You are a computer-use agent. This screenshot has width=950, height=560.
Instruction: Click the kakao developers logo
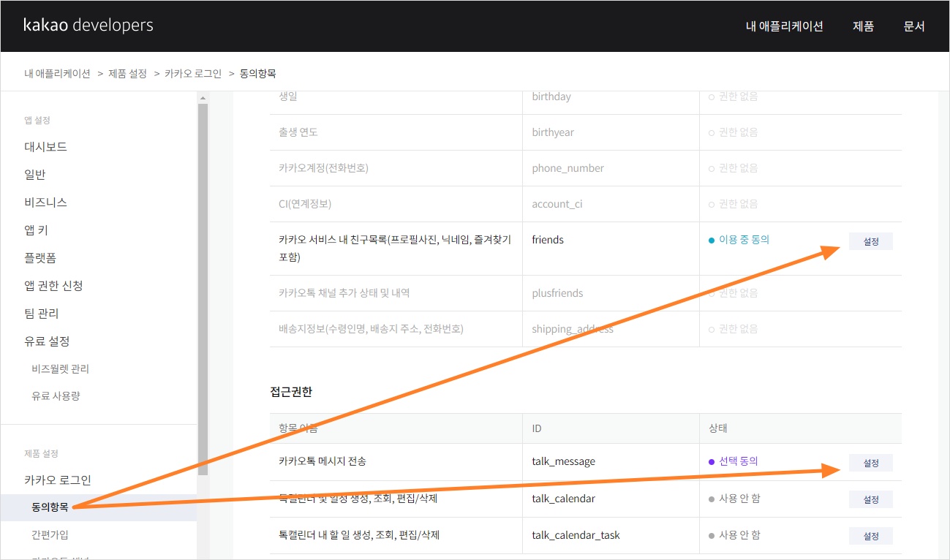[x=88, y=26]
